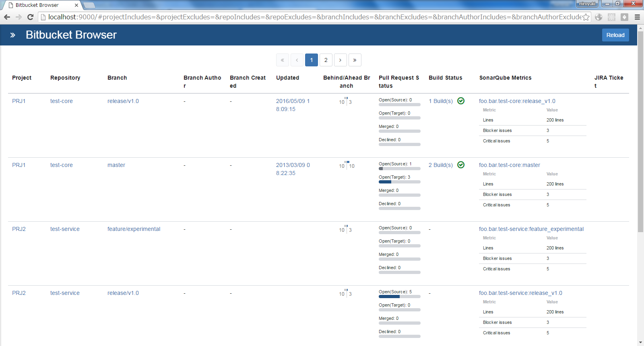Click Open(Source): 5 progress bar, test-service row

coord(400,297)
